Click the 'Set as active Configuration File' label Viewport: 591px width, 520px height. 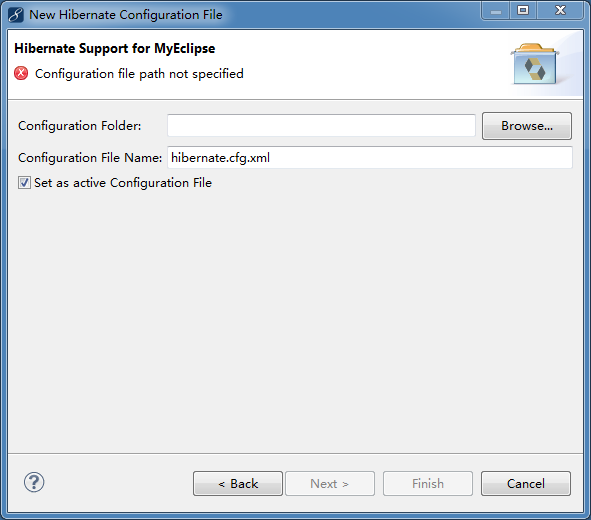pyautogui.click(x=123, y=183)
